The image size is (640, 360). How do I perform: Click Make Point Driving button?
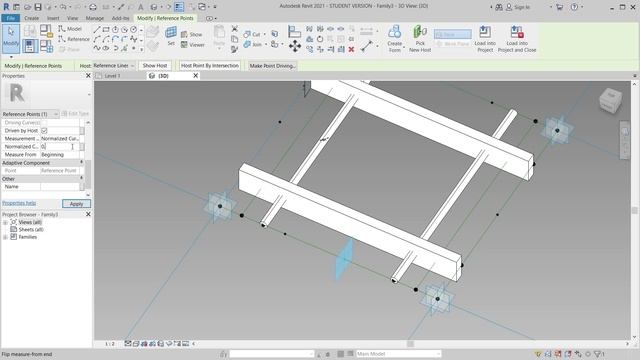[x=272, y=65]
